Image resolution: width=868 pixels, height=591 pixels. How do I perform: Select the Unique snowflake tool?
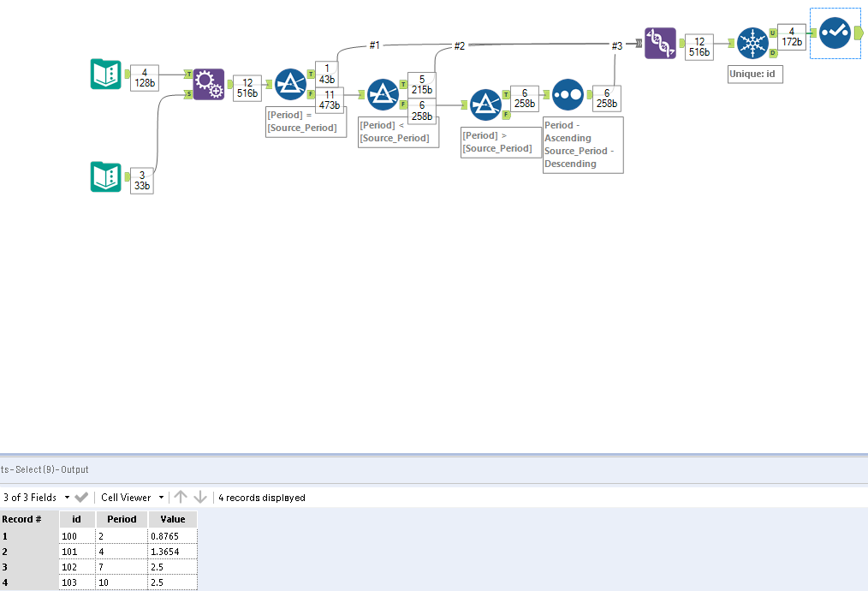coord(752,44)
